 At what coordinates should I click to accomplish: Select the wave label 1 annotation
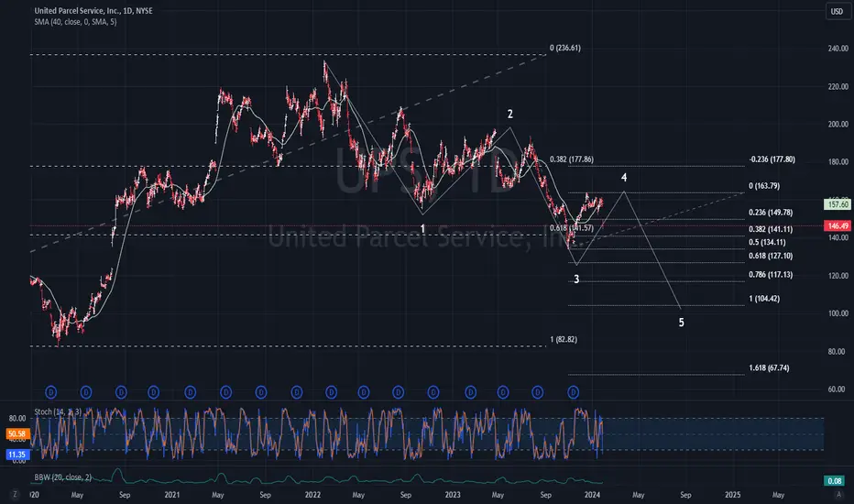click(422, 229)
